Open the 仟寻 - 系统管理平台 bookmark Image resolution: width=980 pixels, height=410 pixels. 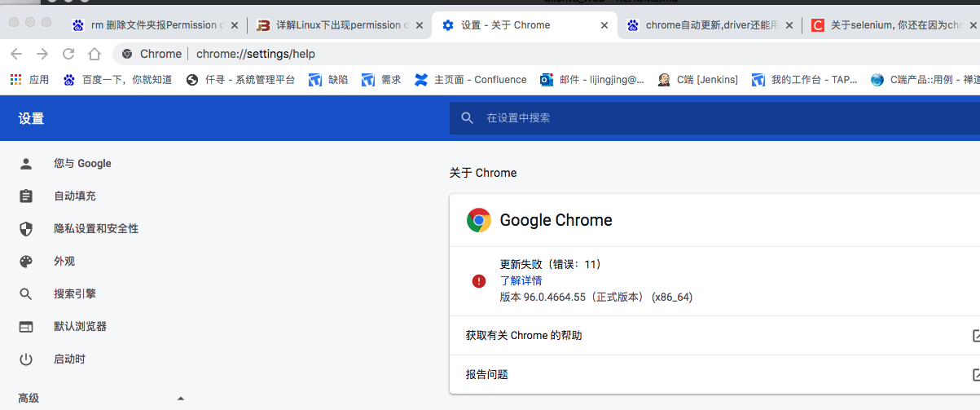240,80
